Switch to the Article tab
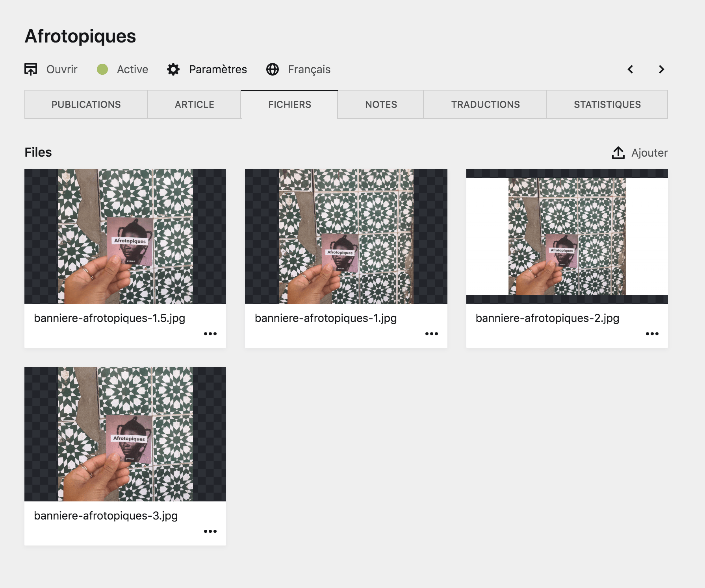705x588 pixels. pos(195,104)
